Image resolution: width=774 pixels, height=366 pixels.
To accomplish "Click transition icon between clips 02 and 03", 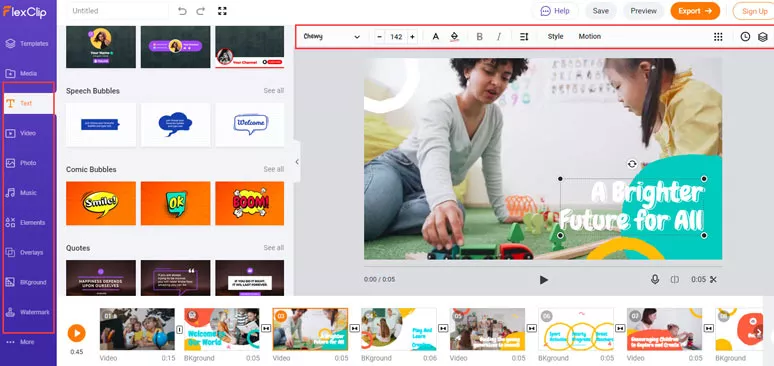I will point(266,328).
